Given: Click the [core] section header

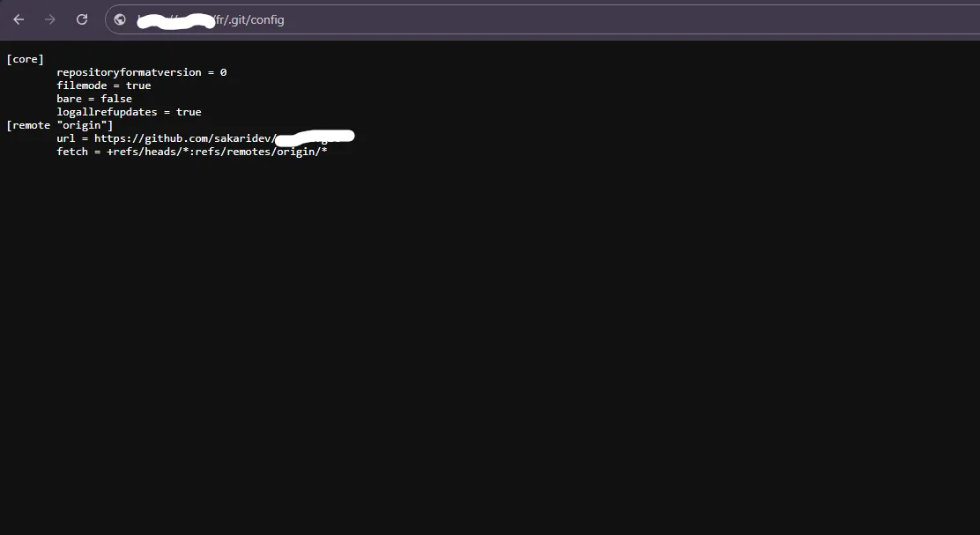Looking at the screenshot, I should click(x=25, y=59).
